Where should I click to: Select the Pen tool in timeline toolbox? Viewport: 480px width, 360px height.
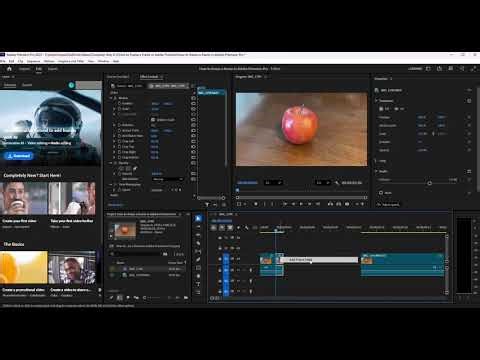(x=198, y=259)
